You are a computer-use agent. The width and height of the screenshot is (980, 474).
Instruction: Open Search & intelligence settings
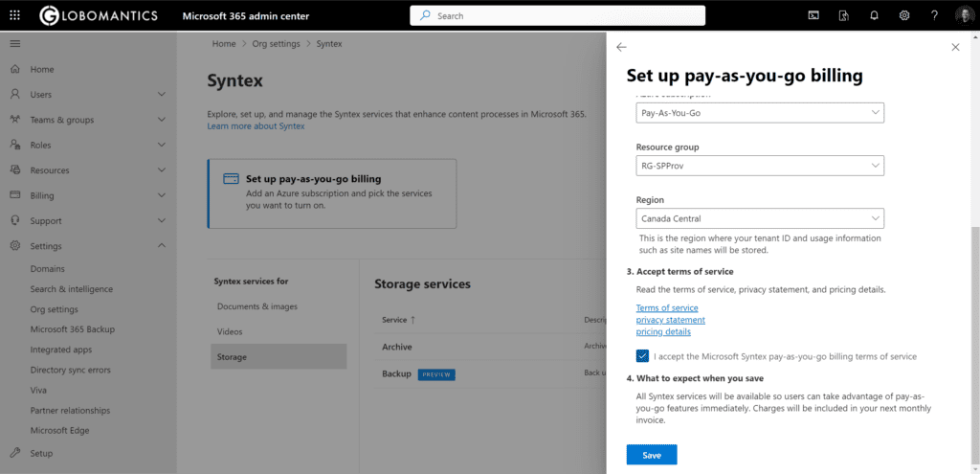71,289
